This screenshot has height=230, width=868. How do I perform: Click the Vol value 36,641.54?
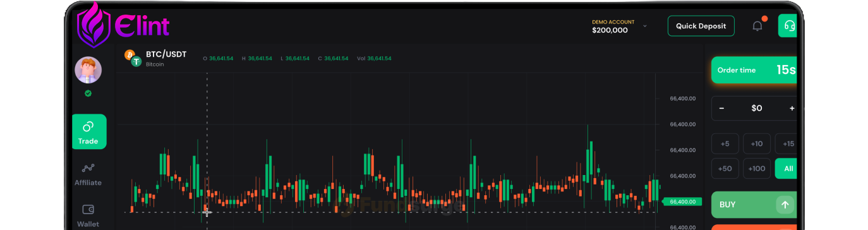[x=379, y=58]
